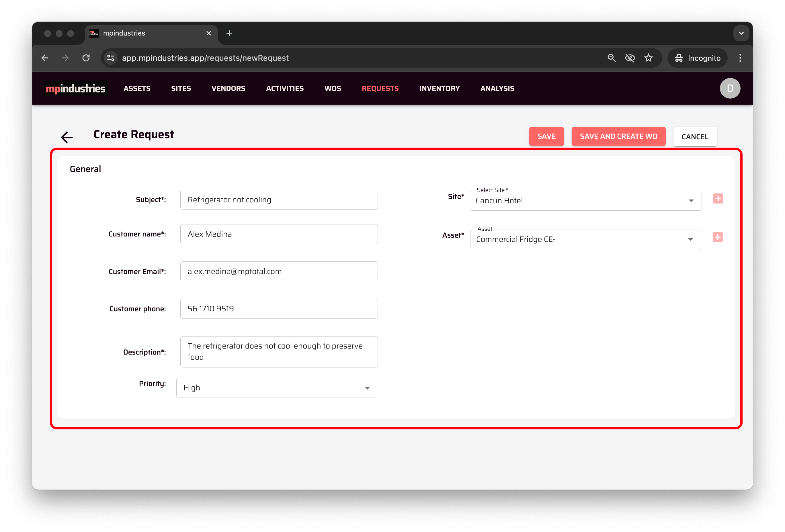Viewport: 785px width, 532px height.
Task: Cancel the request creation
Action: pos(694,137)
